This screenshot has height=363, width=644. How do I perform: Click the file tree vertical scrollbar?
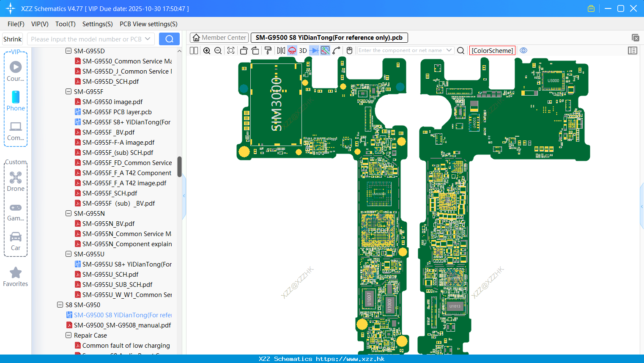(179, 167)
